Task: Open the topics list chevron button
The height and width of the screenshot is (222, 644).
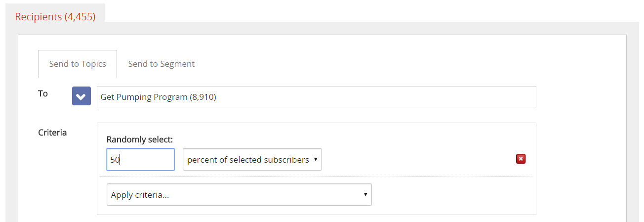Action: pos(81,96)
